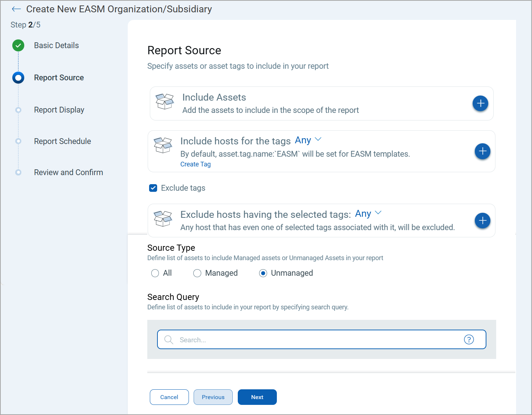Screen dimensions: 532x415
Task: Click plus icon for Exclude hosts tags
Action: [x=482, y=221]
